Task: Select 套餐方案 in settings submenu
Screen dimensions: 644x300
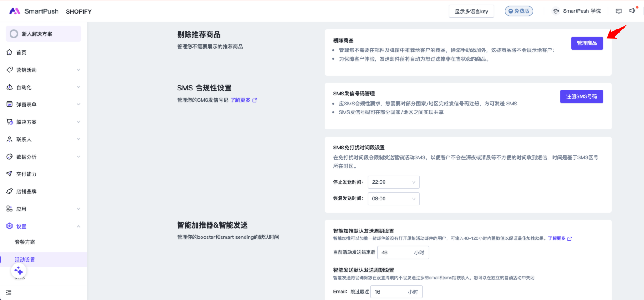Action: [25, 242]
